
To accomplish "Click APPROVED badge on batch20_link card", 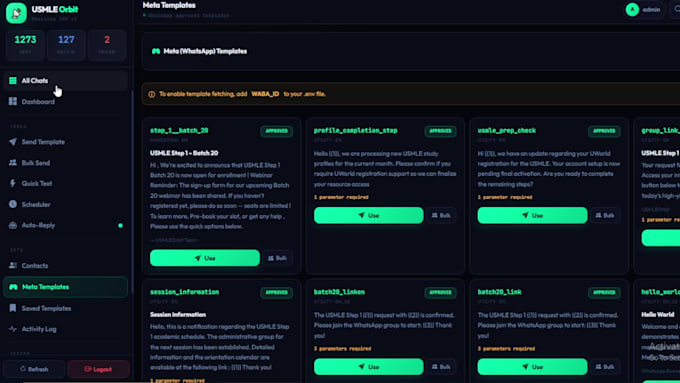I will tap(604, 292).
